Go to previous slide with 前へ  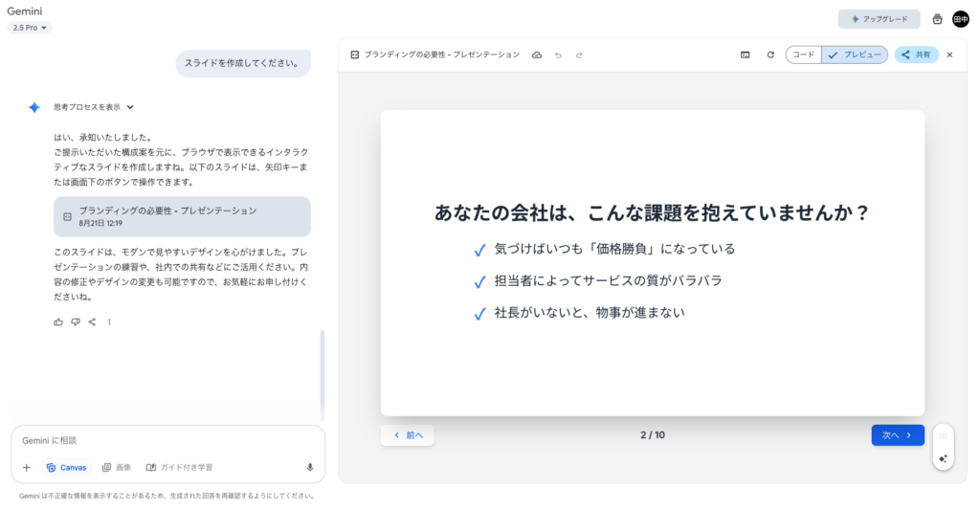pyautogui.click(x=408, y=435)
